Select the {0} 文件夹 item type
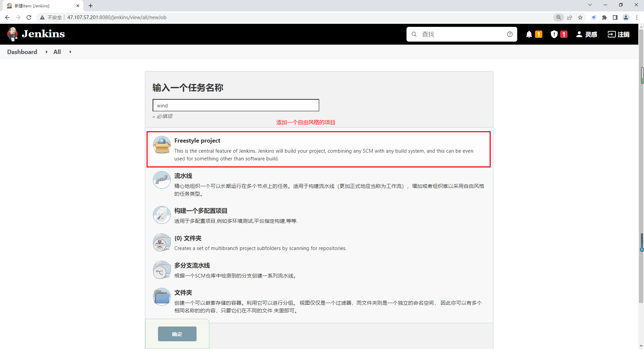This screenshot has width=644, height=349. 319,243
